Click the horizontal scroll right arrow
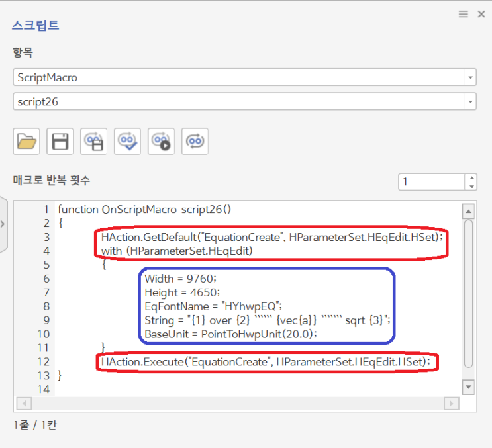The width and height of the screenshot is (492, 448). point(452,404)
